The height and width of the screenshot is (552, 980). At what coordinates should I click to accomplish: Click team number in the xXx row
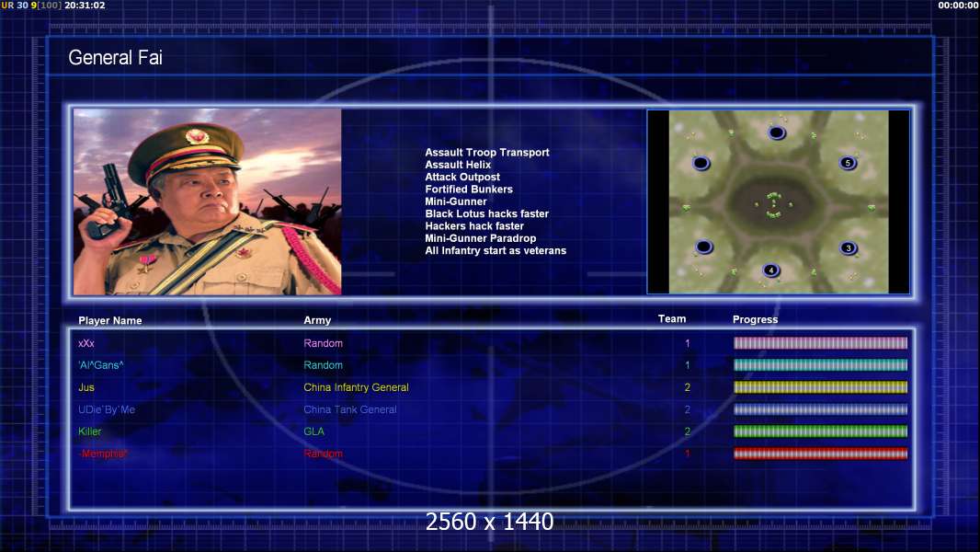pyautogui.click(x=688, y=343)
